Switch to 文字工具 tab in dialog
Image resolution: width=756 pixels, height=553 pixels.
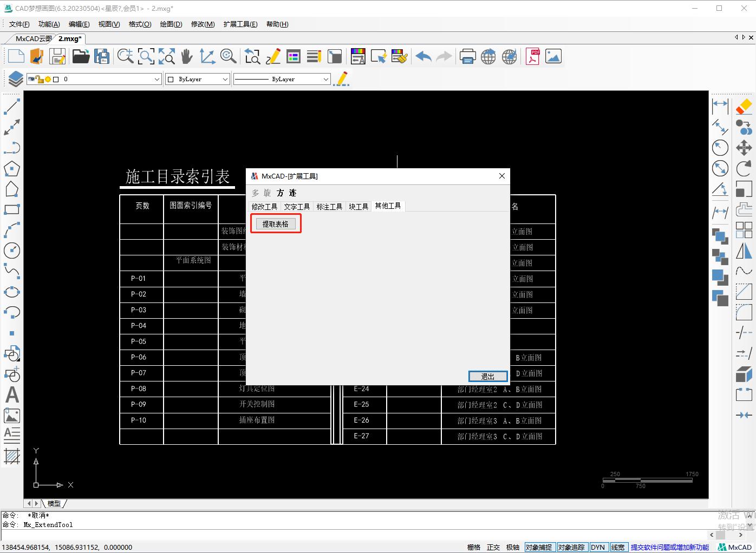[297, 207]
